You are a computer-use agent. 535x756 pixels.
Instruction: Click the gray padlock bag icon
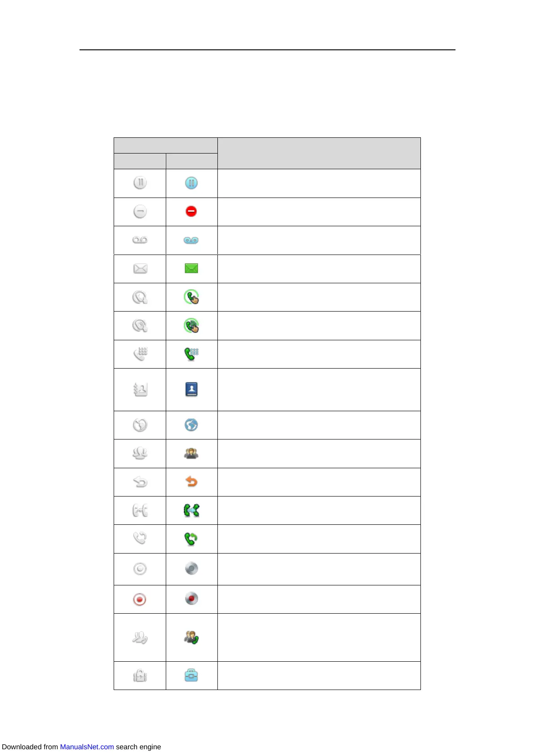pyautogui.click(x=140, y=675)
